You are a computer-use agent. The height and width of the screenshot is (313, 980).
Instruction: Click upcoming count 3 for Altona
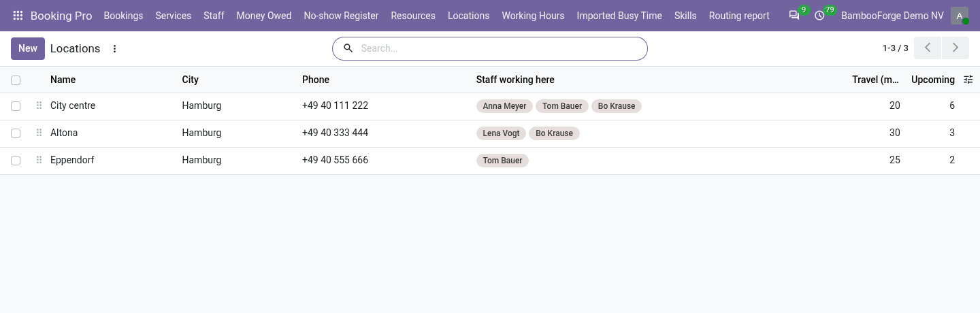[x=952, y=133]
